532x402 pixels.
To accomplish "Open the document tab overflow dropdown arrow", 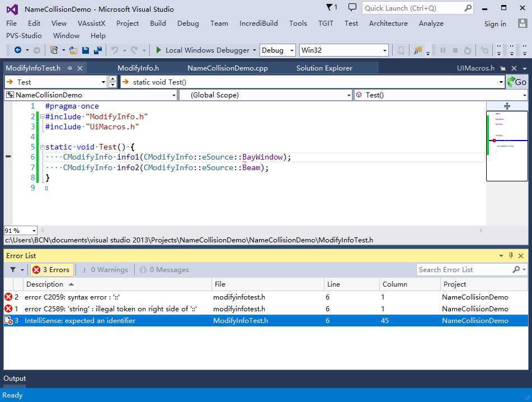I will tap(525, 68).
